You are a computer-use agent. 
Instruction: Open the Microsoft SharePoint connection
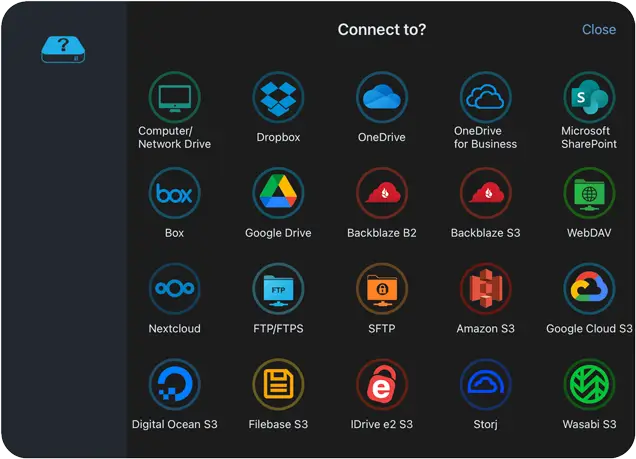pyautogui.click(x=589, y=97)
